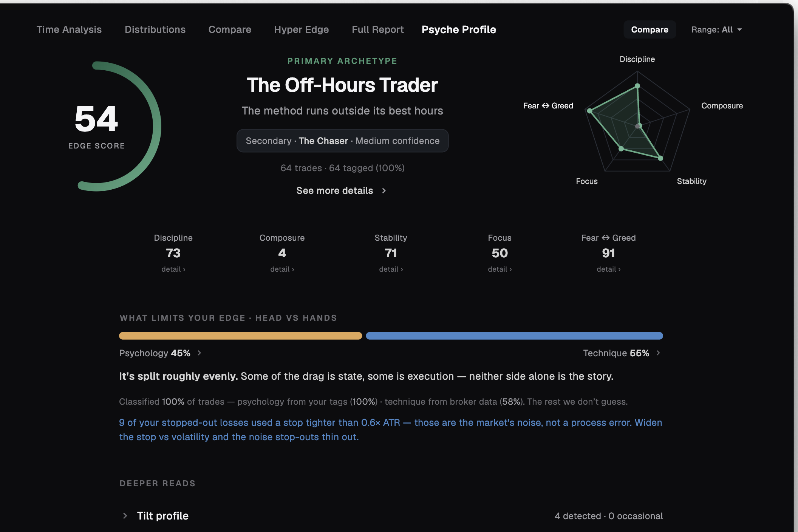
Task: Click the Secondary · The Chaser pill
Action: tap(342, 141)
